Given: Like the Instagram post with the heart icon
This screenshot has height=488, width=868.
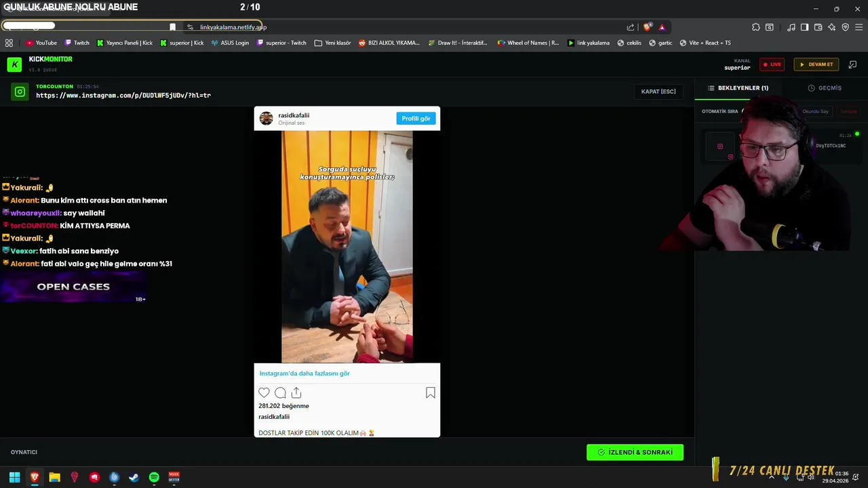Looking at the screenshot, I should (x=264, y=392).
